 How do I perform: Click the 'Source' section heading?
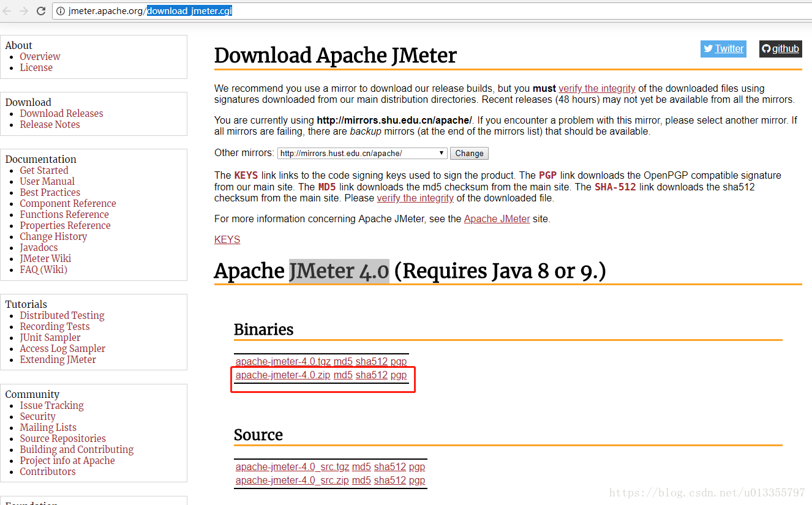coord(258,435)
